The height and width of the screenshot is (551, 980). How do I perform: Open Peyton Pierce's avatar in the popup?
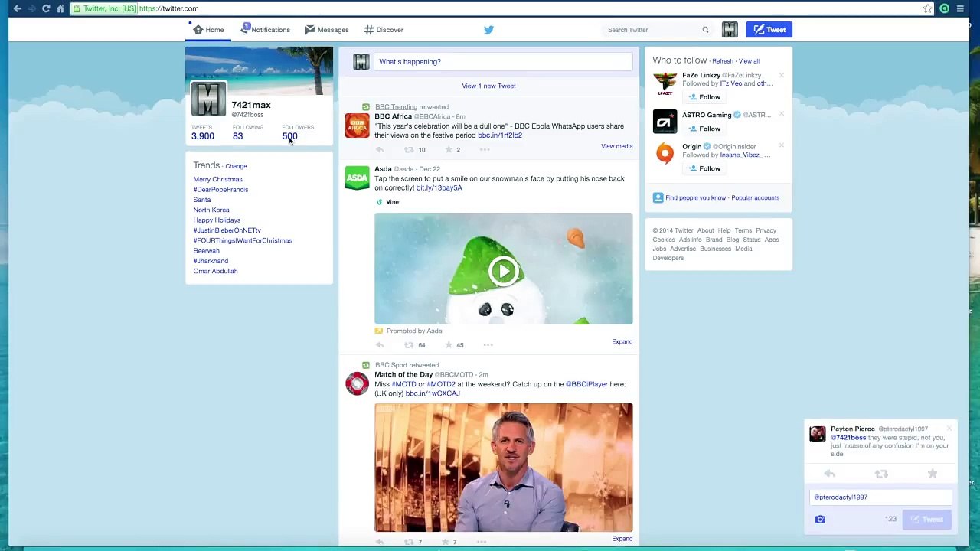[818, 434]
